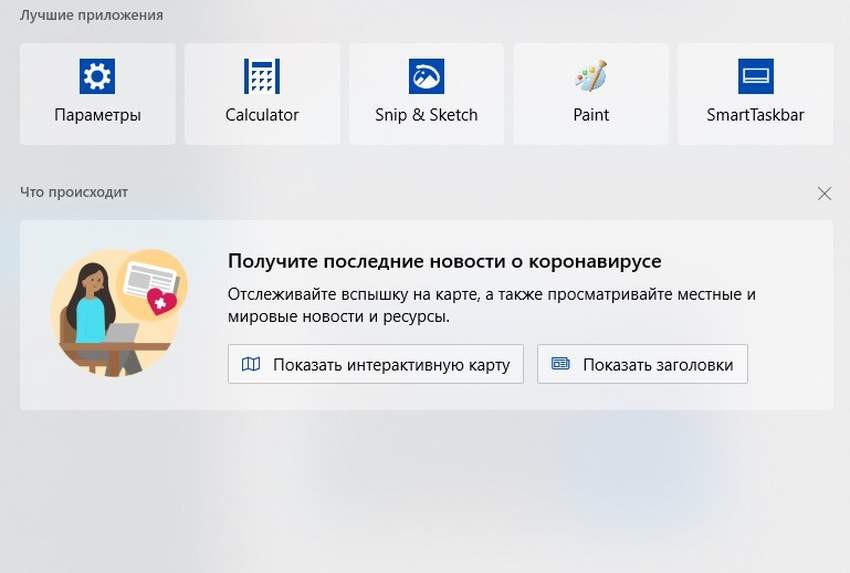
Task: Click the Показать заголовки button
Action: pos(642,364)
